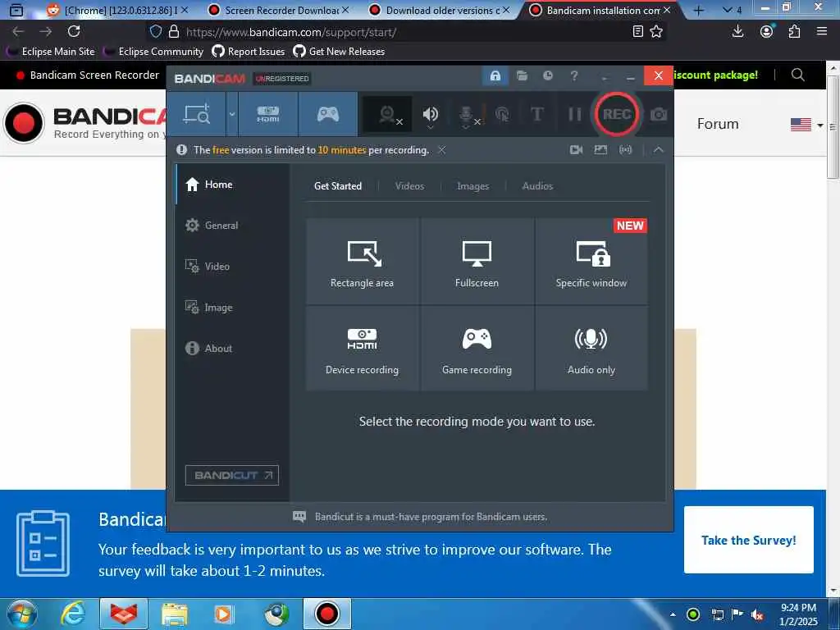Open the BANDICUT link button
840x630 pixels.
point(232,475)
